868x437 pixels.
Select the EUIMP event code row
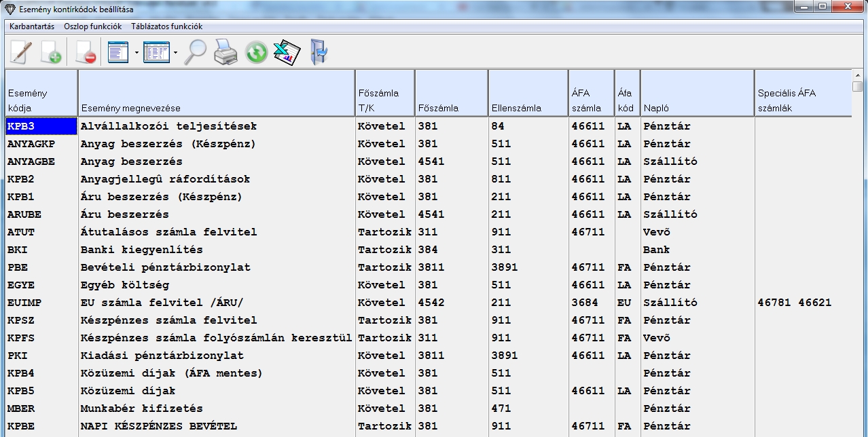[x=23, y=303]
